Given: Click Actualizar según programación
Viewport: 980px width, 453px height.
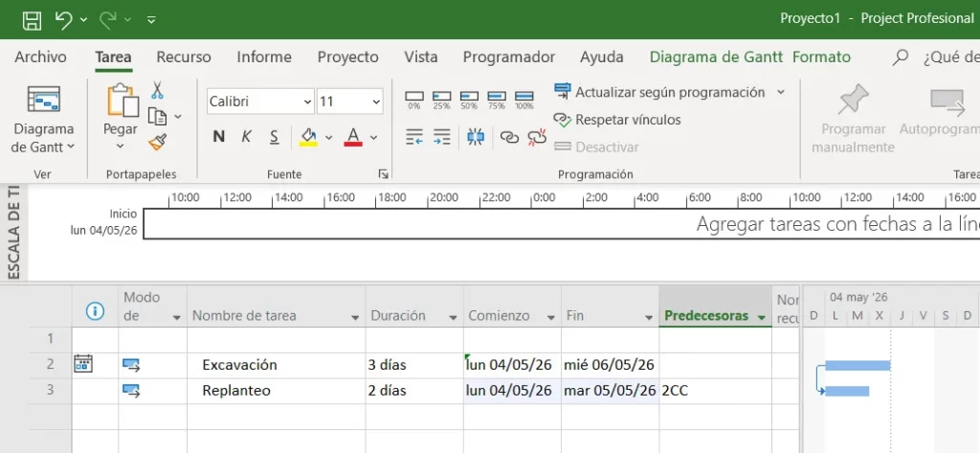Looking at the screenshot, I should coord(659,92).
